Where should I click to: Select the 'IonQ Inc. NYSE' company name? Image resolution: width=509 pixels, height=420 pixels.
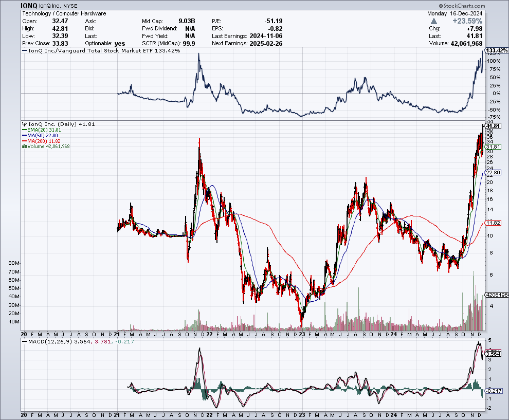point(59,6)
